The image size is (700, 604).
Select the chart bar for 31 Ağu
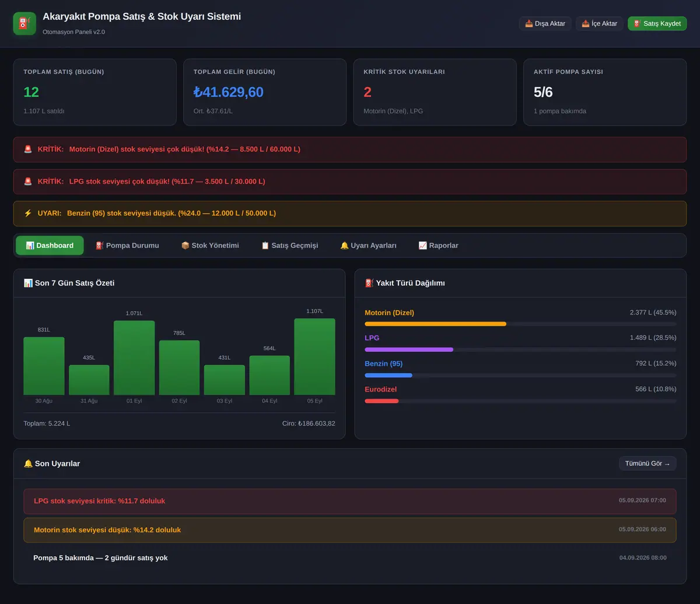point(89,380)
